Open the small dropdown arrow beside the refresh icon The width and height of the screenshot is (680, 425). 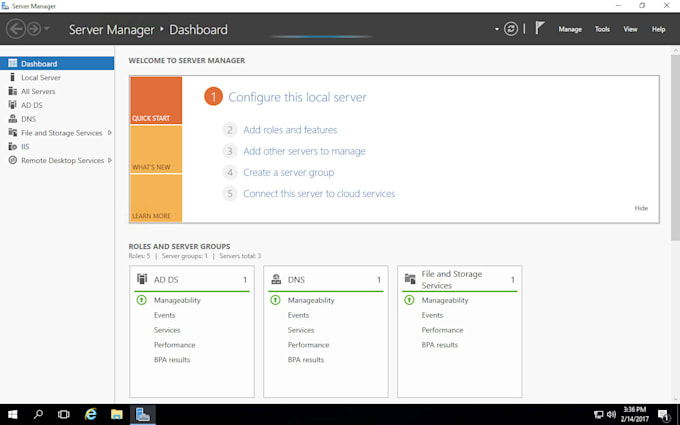[497, 29]
